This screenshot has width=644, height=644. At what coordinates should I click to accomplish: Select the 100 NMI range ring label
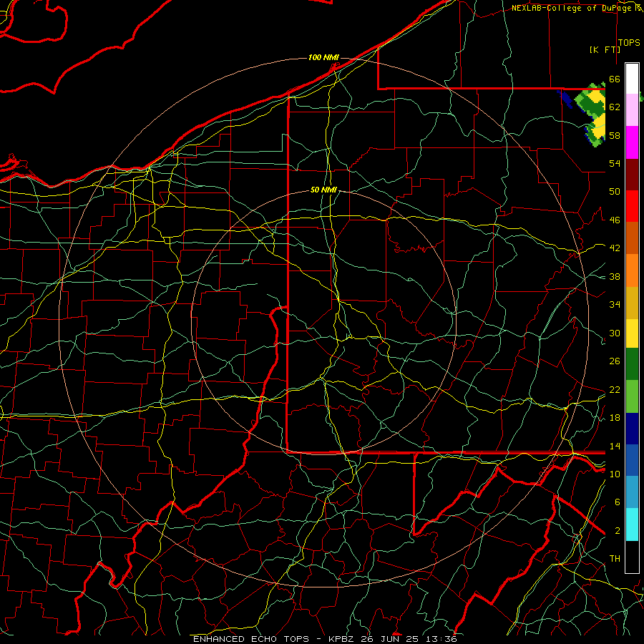coord(323,57)
